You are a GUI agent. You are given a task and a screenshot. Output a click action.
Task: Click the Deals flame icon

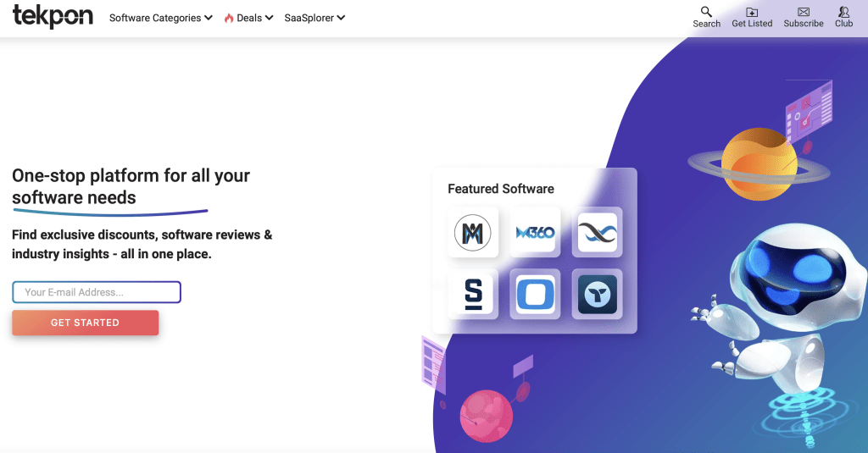click(229, 19)
